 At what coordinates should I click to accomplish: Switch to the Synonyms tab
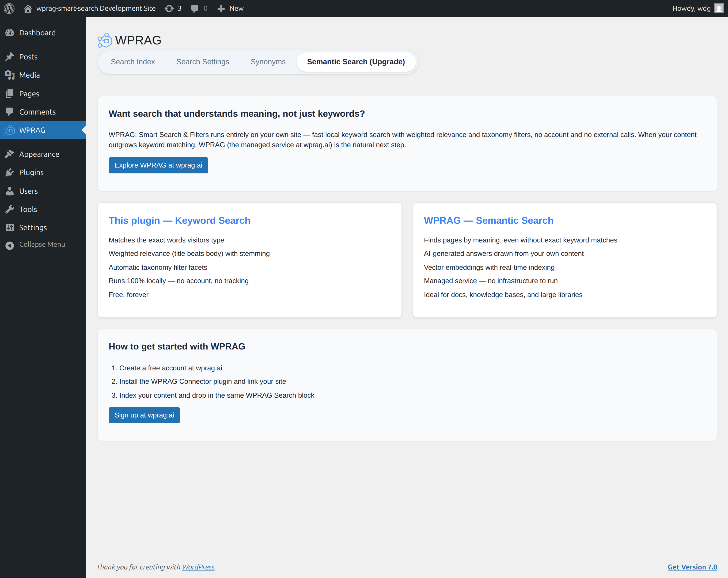tap(268, 62)
